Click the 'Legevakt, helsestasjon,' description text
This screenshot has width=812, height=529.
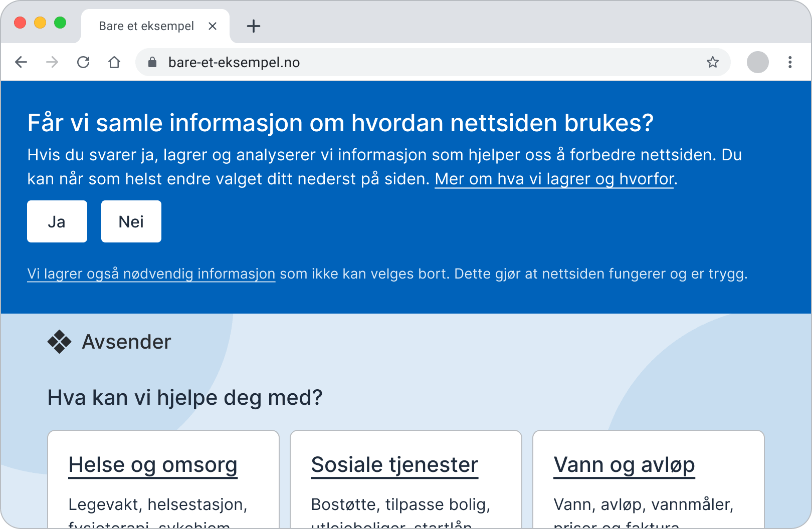[158, 504]
